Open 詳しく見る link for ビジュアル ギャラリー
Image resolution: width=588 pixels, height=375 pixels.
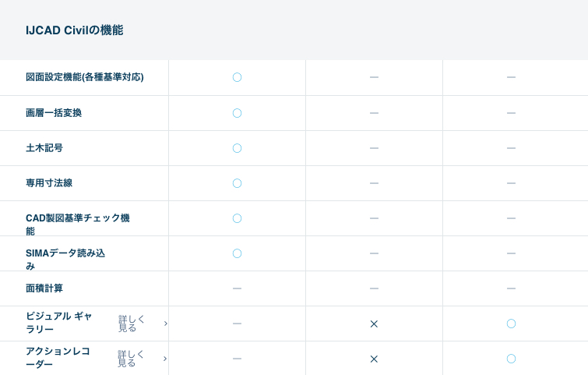132,324
